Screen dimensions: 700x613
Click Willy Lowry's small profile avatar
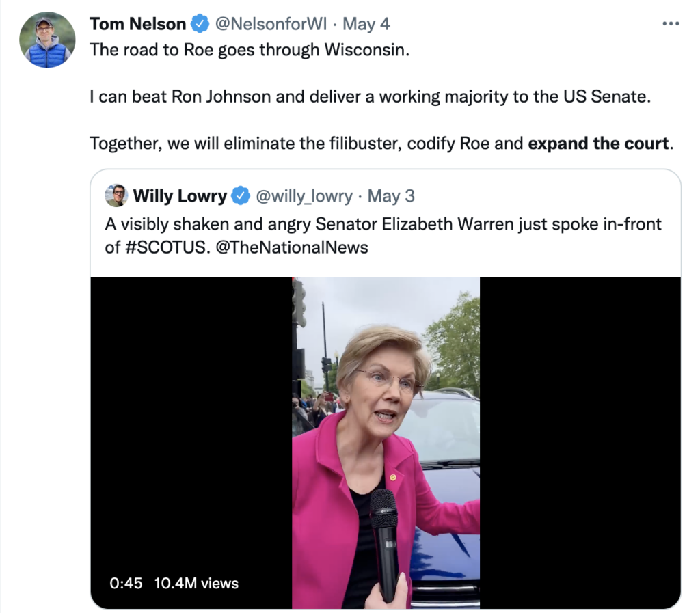point(116,195)
